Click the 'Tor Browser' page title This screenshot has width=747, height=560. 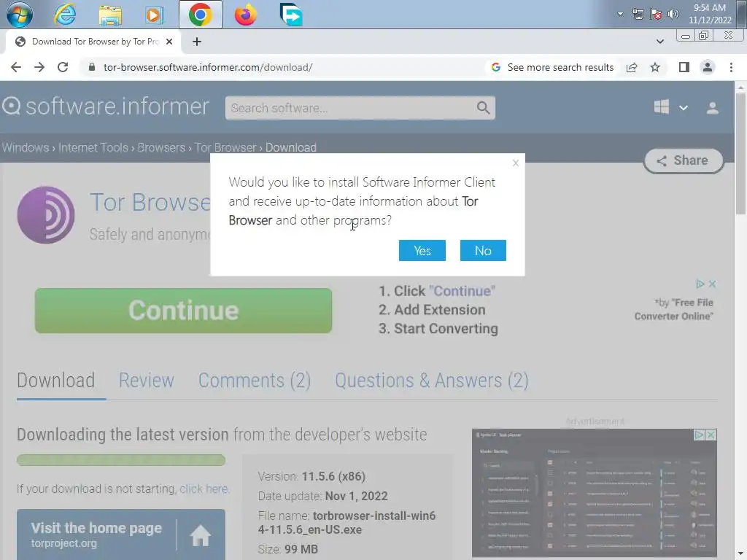click(150, 202)
